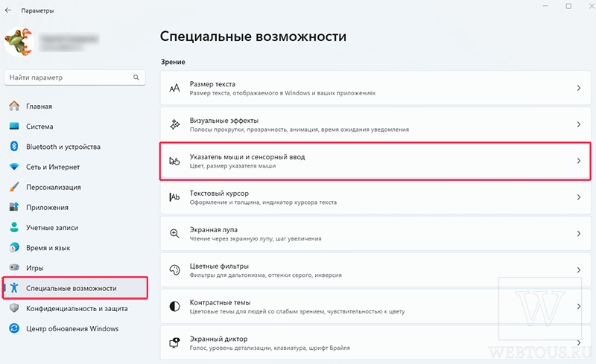Click the Система monitor icon
Viewport: 596px width, 364px height.
[14, 126]
